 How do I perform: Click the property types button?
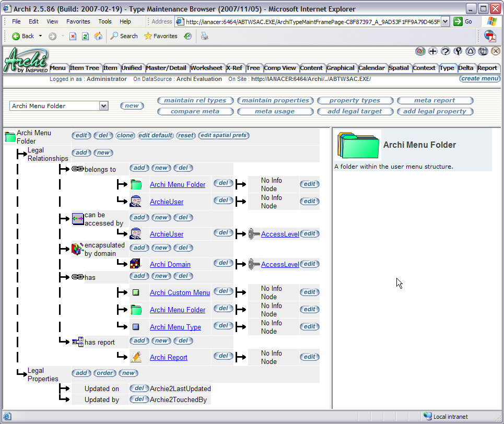pos(355,100)
